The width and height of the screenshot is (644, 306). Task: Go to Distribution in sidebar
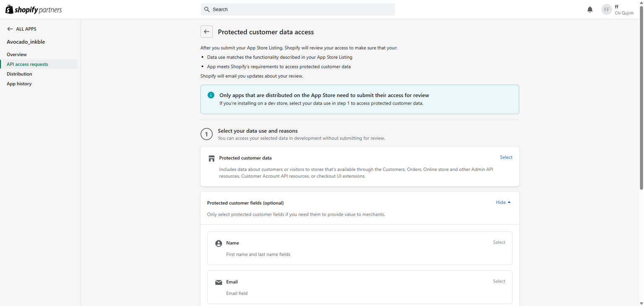tap(19, 74)
